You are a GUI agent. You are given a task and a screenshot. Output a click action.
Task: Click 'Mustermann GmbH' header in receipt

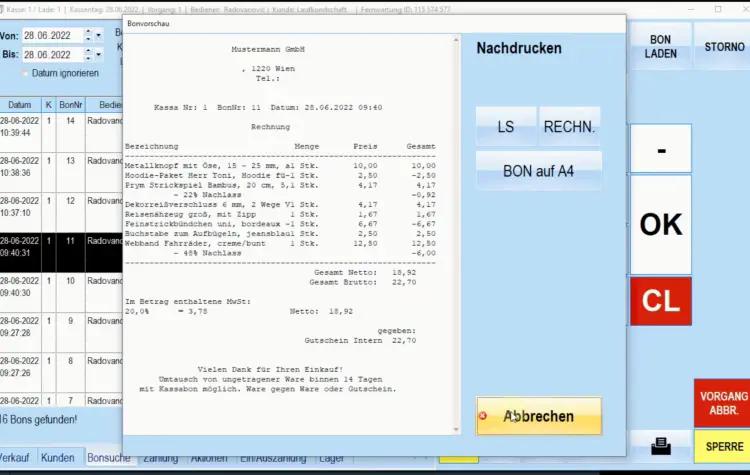[268, 49]
